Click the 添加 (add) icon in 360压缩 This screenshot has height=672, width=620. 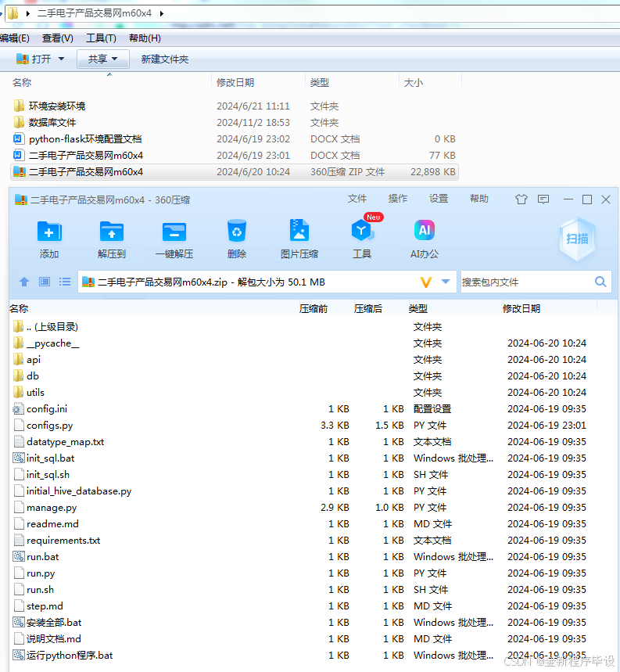pyautogui.click(x=49, y=232)
